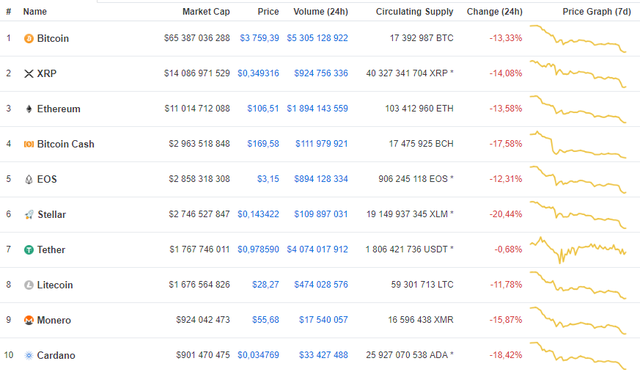640x372 pixels.
Task: Click Stellar price link $0,143422
Action: 258,214
